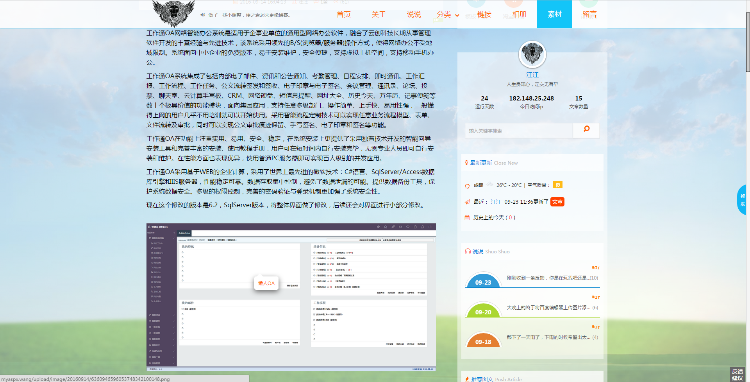Click the orange search magnifier button
750x382 pixels.
586,130
